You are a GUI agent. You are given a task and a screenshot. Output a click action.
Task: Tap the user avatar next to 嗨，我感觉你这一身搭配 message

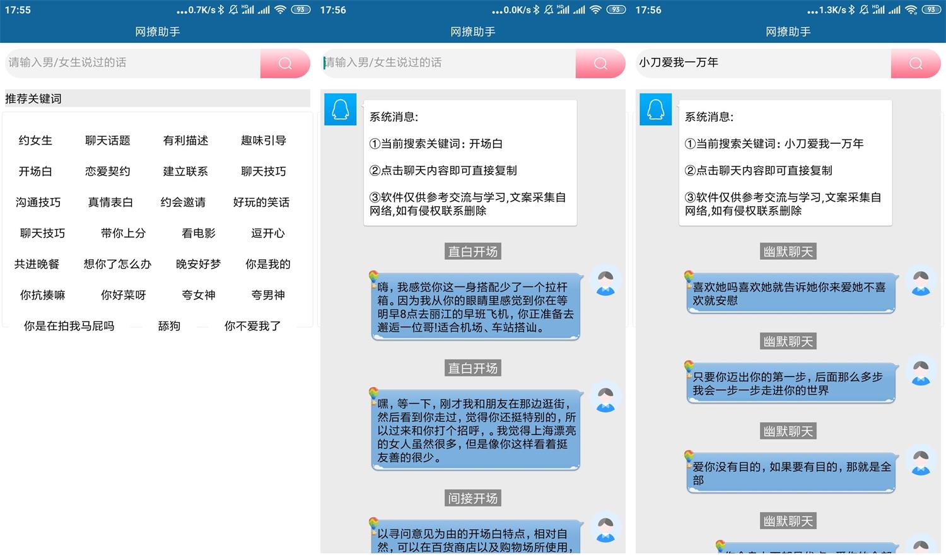tap(605, 281)
